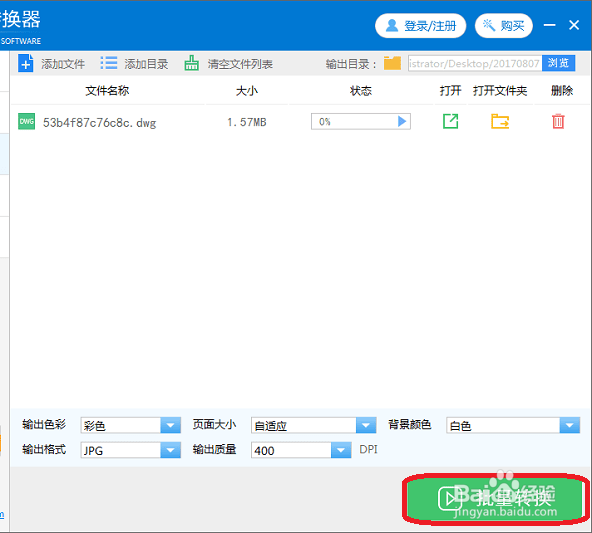Start conversion with the blue play arrow

point(402,122)
